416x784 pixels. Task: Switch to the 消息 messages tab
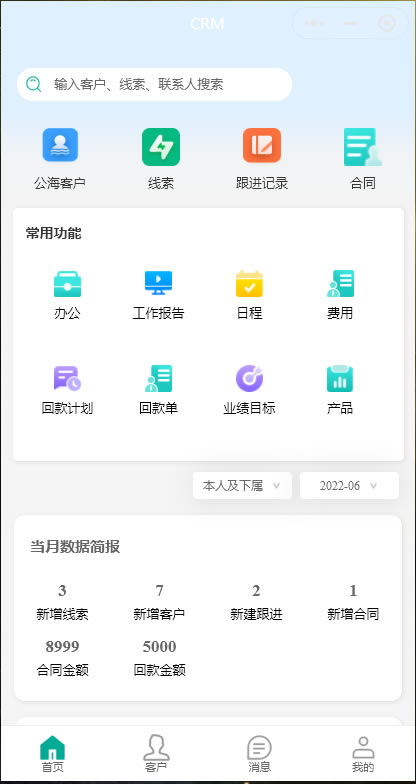tap(259, 754)
